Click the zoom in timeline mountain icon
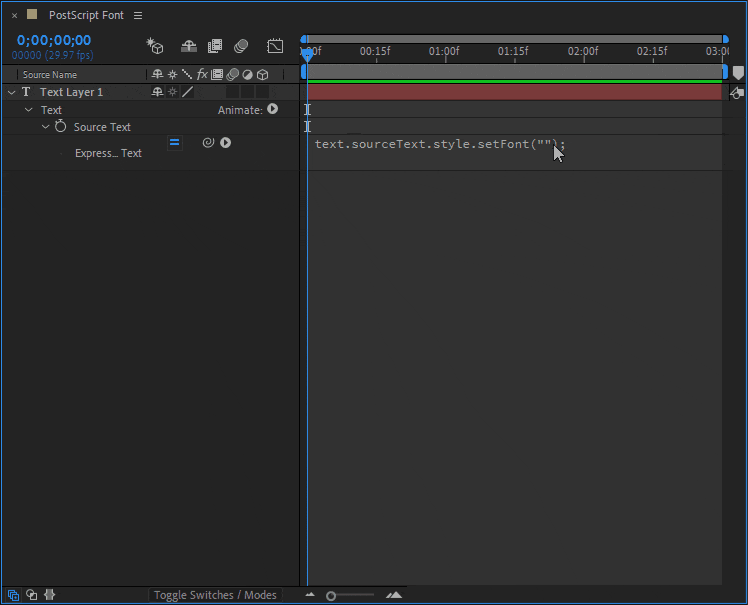The width and height of the screenshot is (748, 605). [x=394, y=595]
